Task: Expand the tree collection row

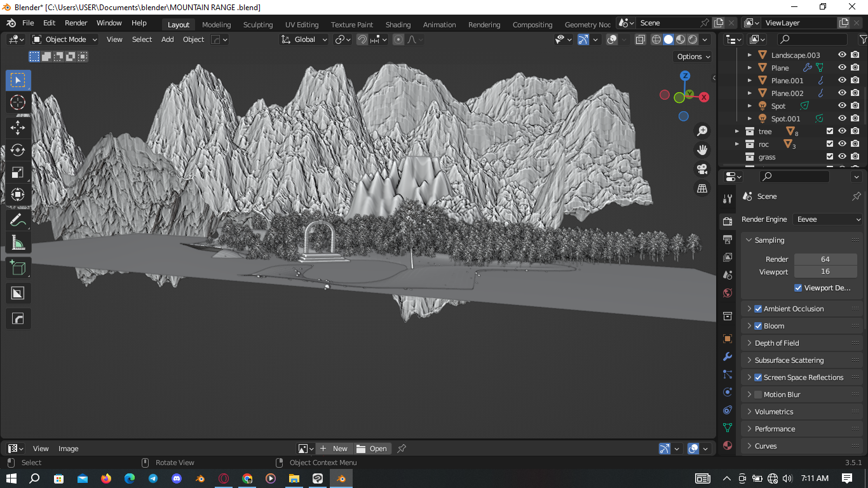Action: pyautogui.click(x=737, y=132)
